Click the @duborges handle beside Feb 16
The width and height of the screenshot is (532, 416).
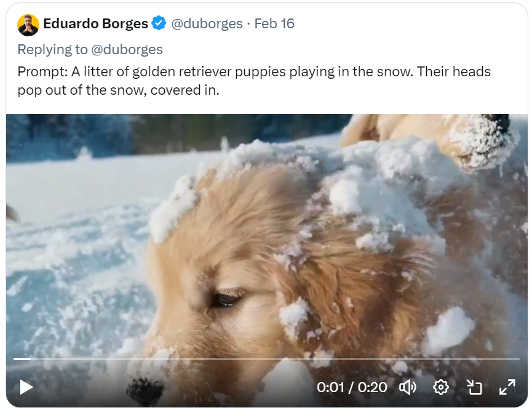click(207, 23)
